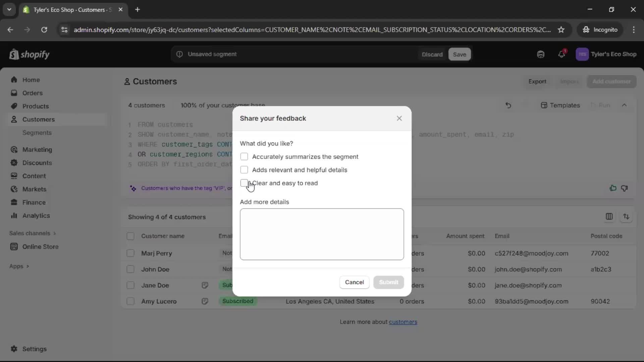The width and height of the screenshot is (644, 362).
Task: Give thumbs up feedback on the segment query
Action: coord(613,188)
